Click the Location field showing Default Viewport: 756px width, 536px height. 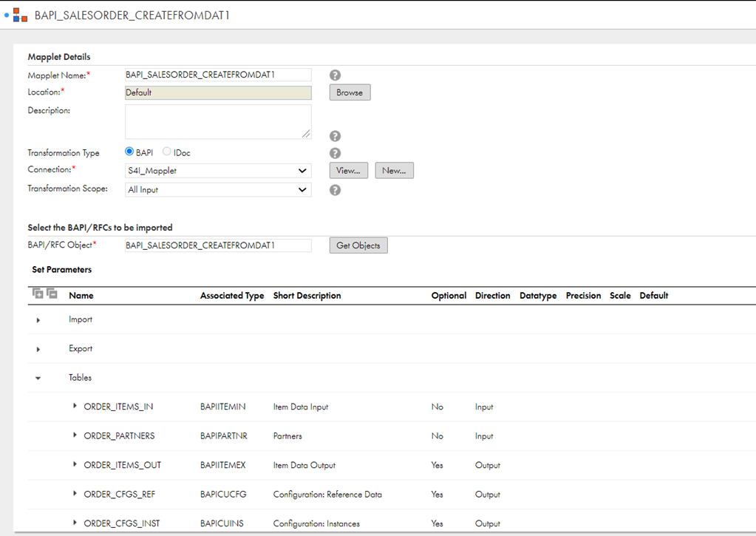click(x=218, y=92)
